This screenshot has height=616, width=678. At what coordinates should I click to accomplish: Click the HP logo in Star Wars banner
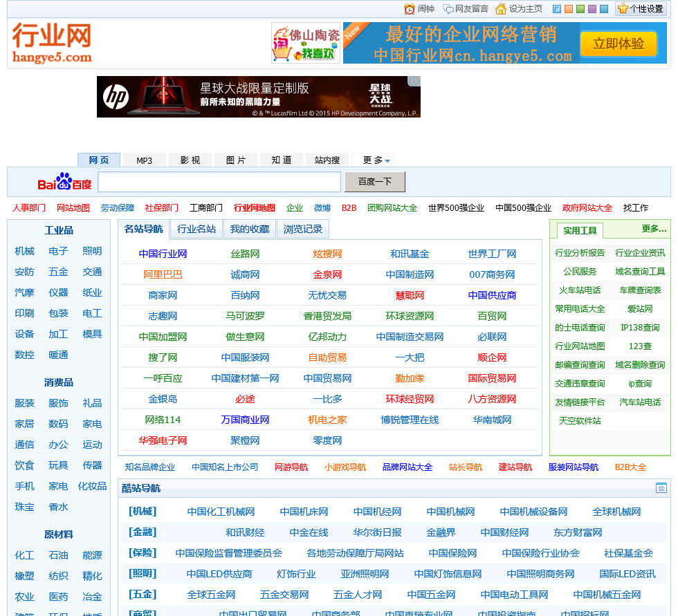click(116, 97)
